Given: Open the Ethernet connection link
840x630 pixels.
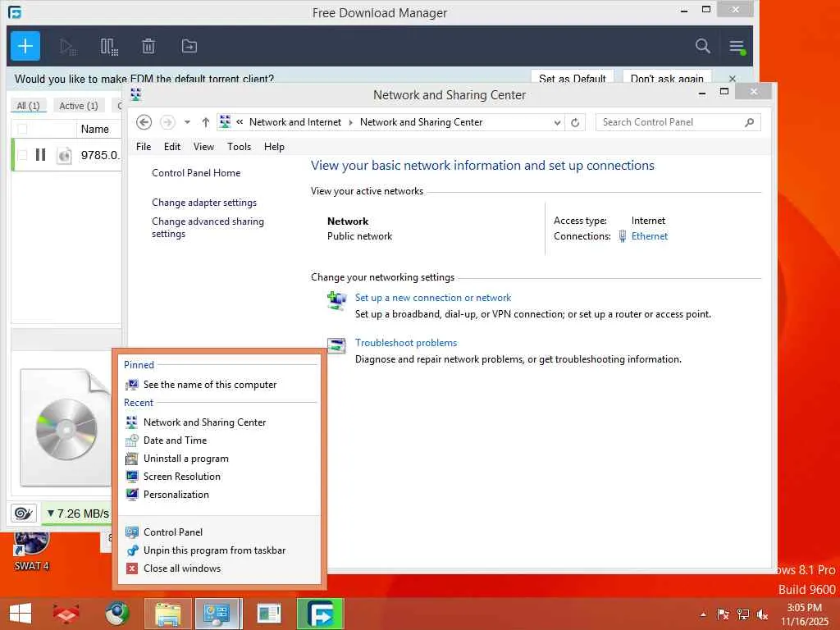Looking at the screenshot, I should pyautogui.click(x=650, y=236).
